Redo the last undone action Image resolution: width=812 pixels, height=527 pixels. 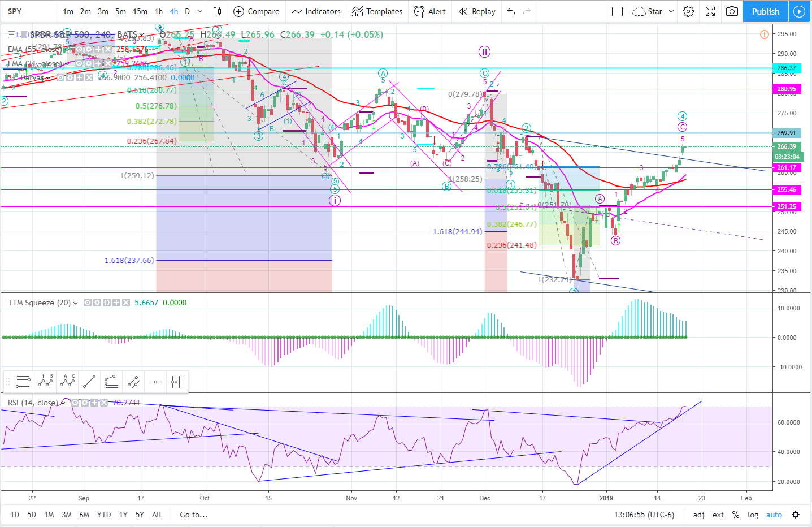click(527, 11)
